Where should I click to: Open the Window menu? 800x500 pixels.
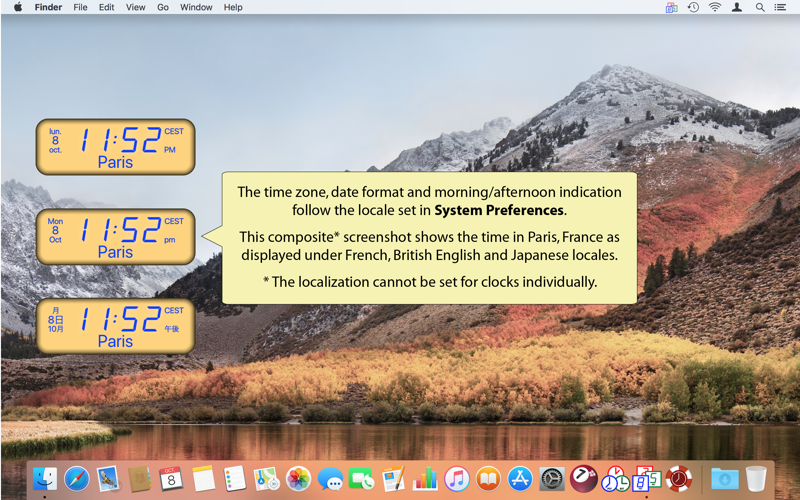point(196,7)
